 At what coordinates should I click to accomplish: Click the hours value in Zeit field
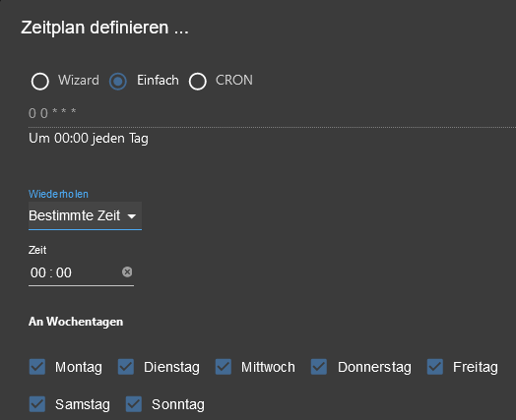(38, 272)
